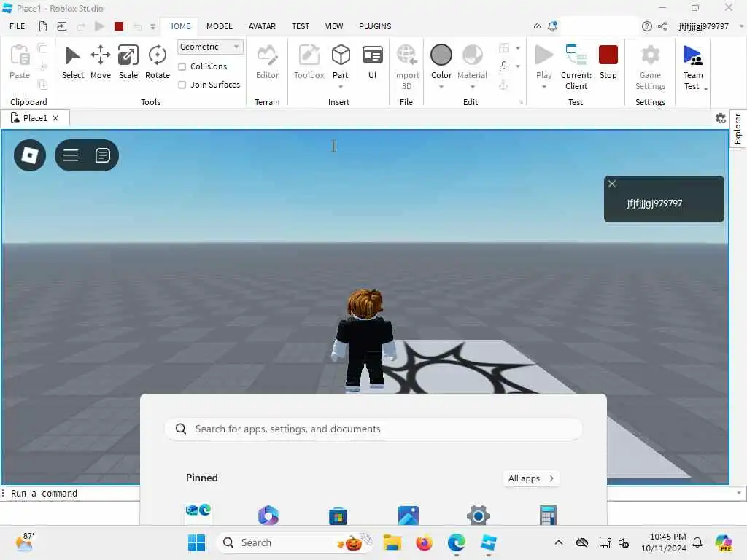The width and height of the screenshot is (747, 560).
Task: Open the UI insert tool
Action: (x=372, y=62)
